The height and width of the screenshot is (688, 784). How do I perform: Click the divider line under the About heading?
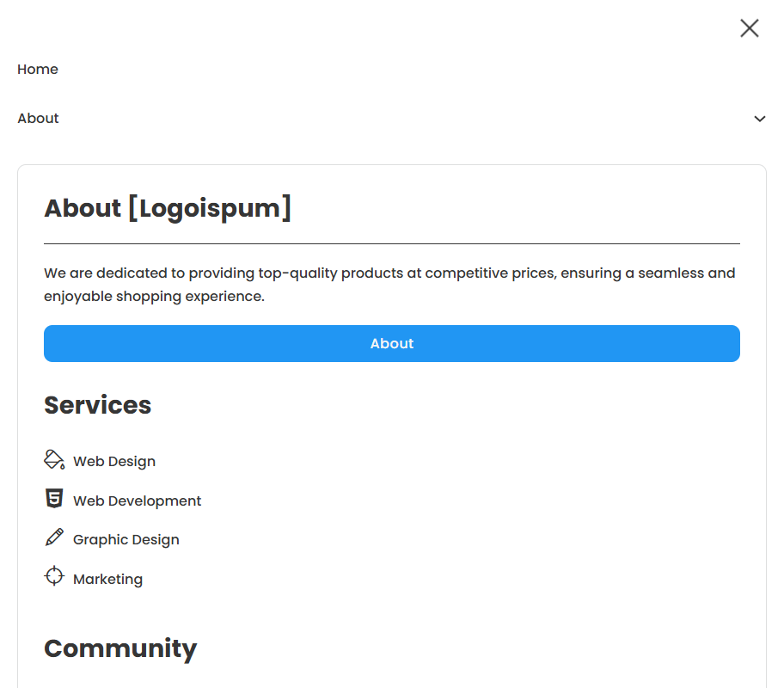(x=392, y=244)
